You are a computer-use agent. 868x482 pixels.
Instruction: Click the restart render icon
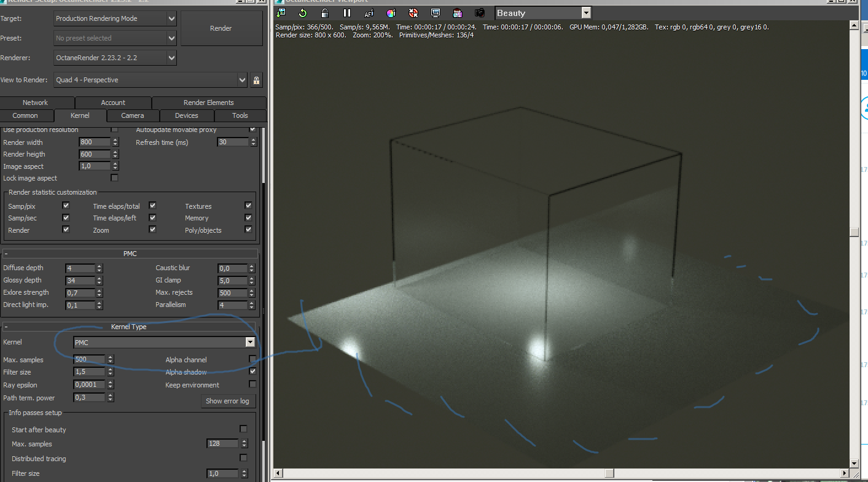(303, 12)
